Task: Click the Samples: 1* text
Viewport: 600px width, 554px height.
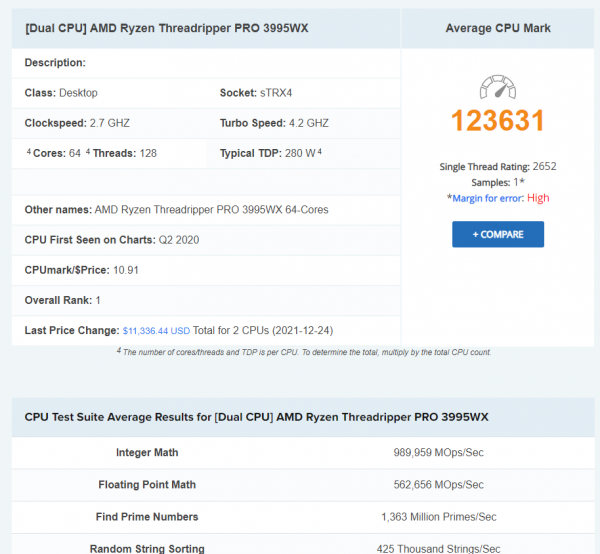Action: (x=498, y=182)
